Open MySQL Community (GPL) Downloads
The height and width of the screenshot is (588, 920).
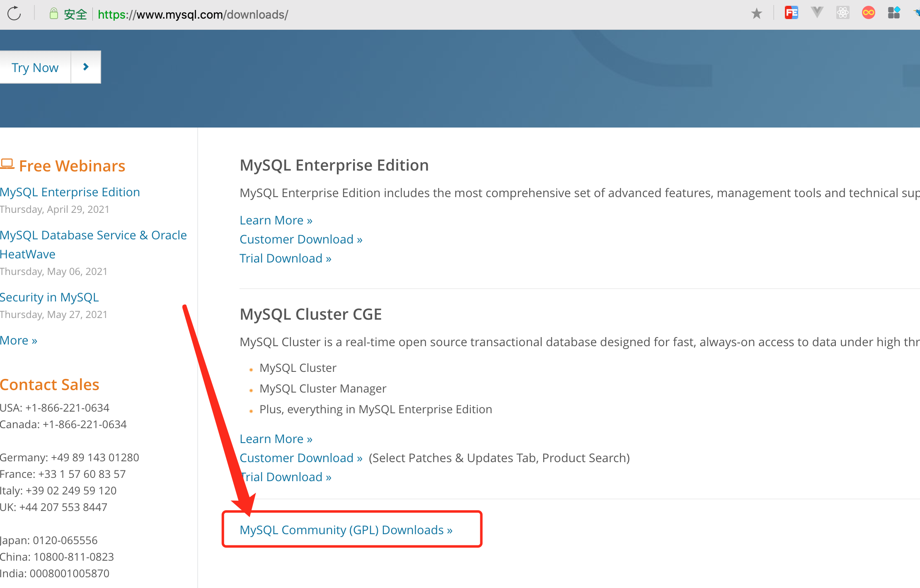coord(346,530)
